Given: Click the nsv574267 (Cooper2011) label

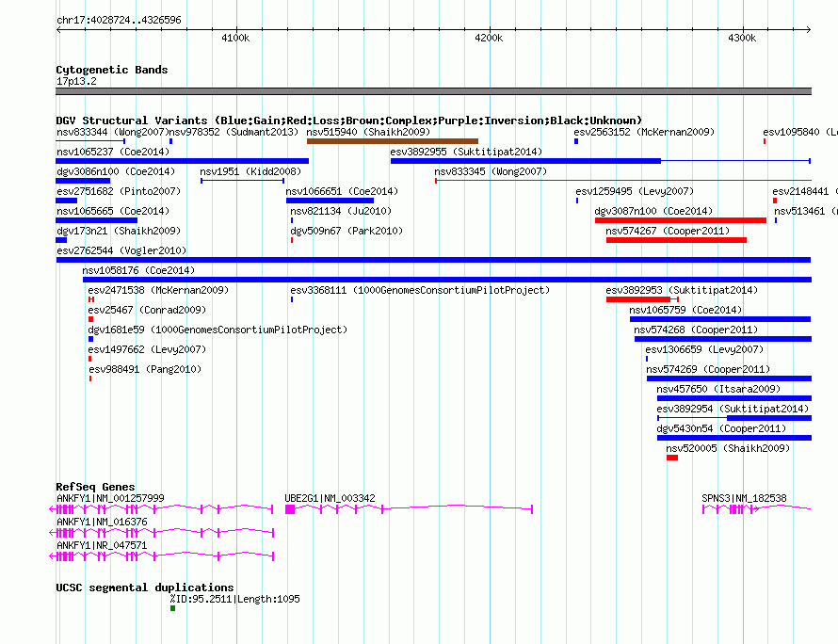Looking at the screenshot, I should tap(668, 231).
